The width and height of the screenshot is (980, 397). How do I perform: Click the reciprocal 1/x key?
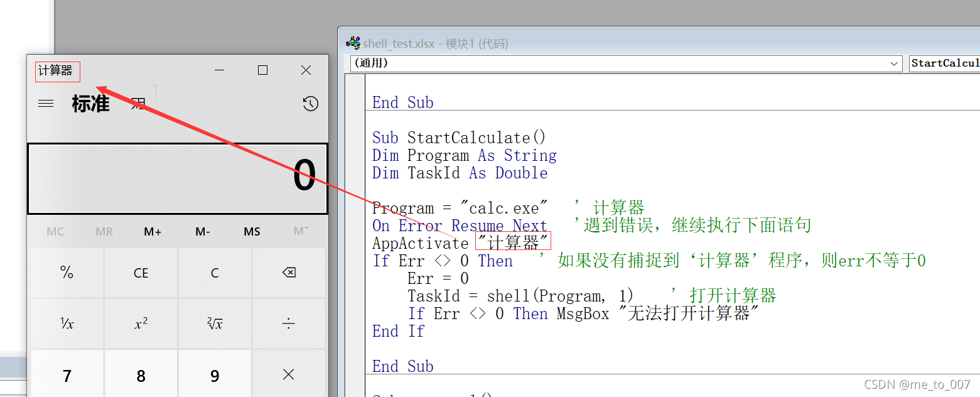point(67,324)
